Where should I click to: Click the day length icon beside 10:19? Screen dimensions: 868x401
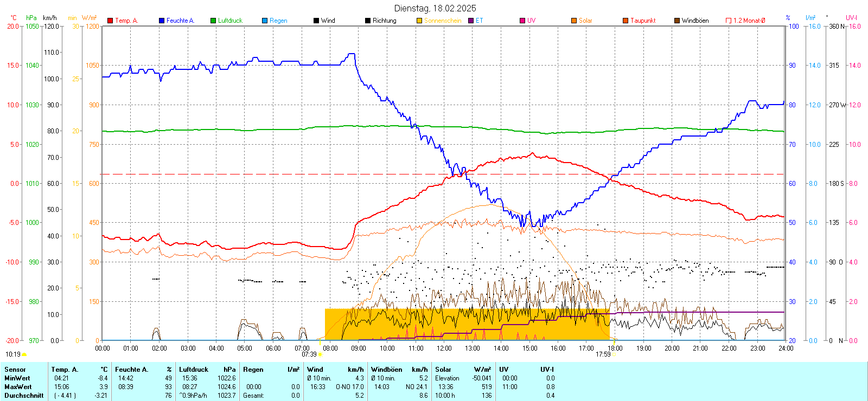(x=24, y=354)
